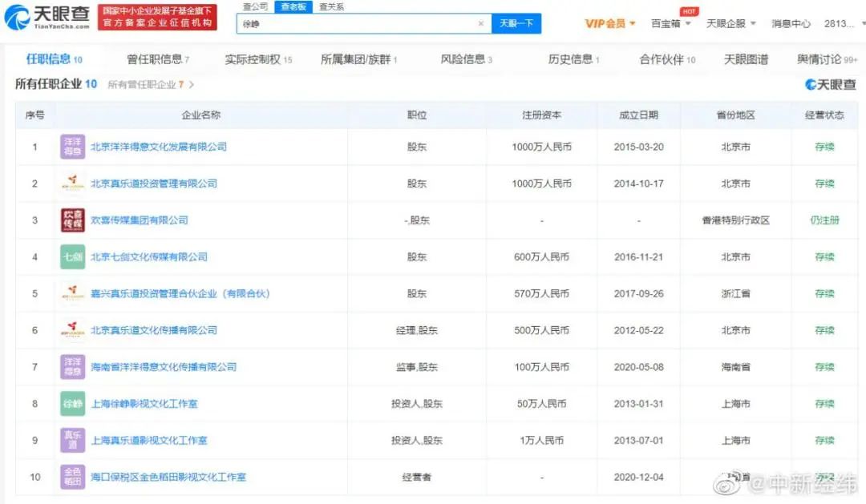This screenshot has width=866, height=504.
Task: Switch to the 查公司 search tab
Action: (255, 6)
